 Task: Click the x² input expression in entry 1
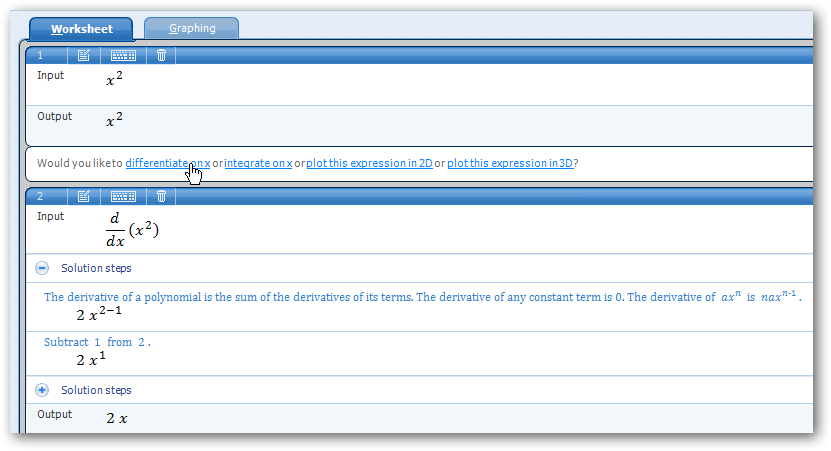[114, 78]
